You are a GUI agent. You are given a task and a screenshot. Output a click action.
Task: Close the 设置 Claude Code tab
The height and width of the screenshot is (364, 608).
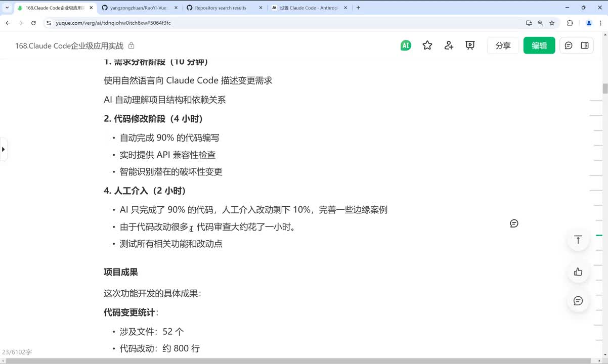345,8
